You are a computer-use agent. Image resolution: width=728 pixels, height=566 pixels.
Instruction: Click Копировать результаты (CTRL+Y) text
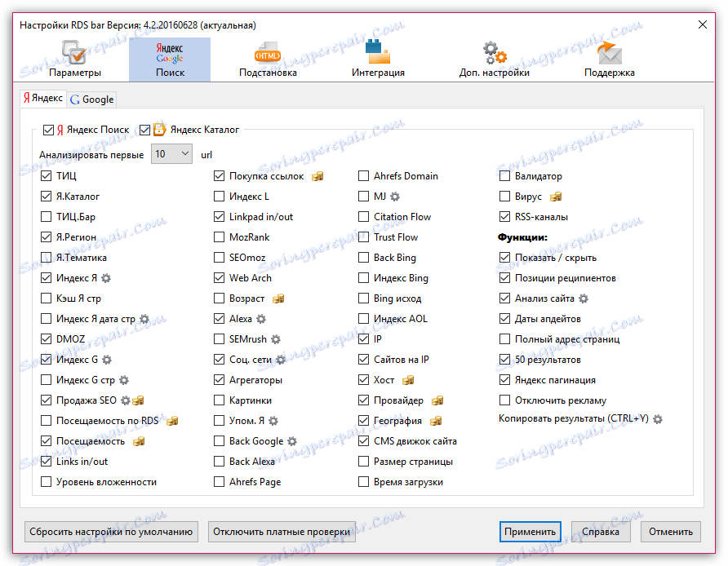[x=574, y=418]
